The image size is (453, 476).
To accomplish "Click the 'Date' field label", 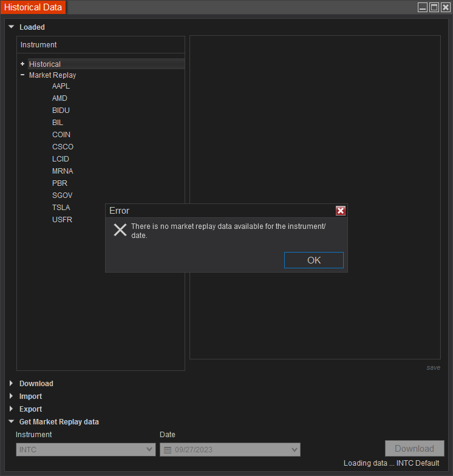I will tap(168, 435).
